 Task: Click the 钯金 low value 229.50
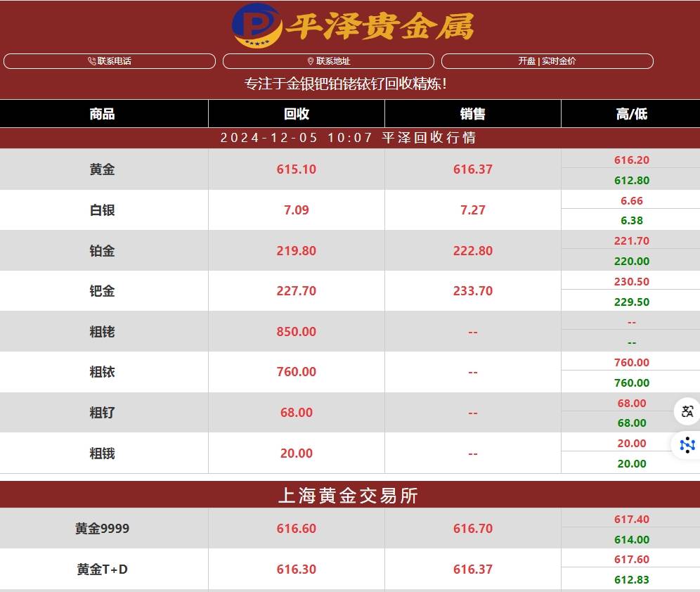coord(632,302)
